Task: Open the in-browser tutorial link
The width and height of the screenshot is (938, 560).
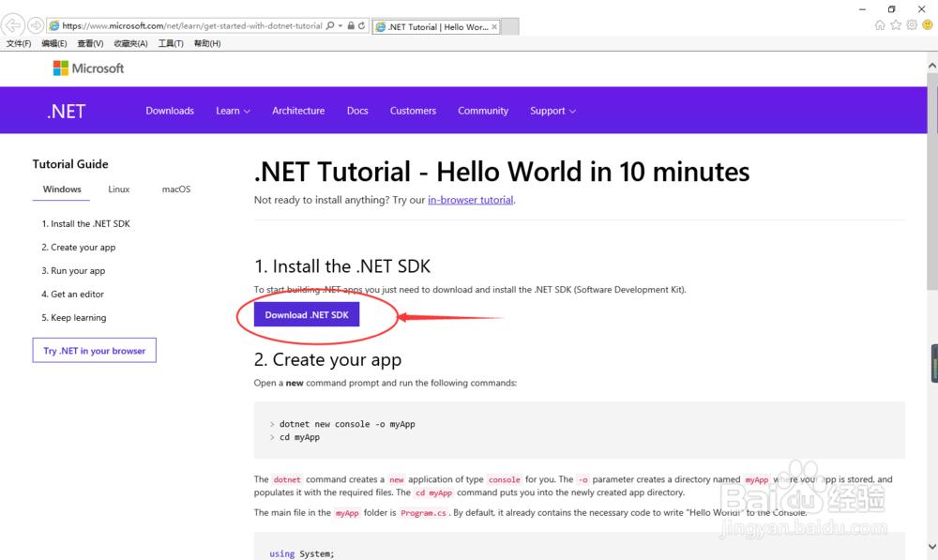Action: tap(470, 200)
